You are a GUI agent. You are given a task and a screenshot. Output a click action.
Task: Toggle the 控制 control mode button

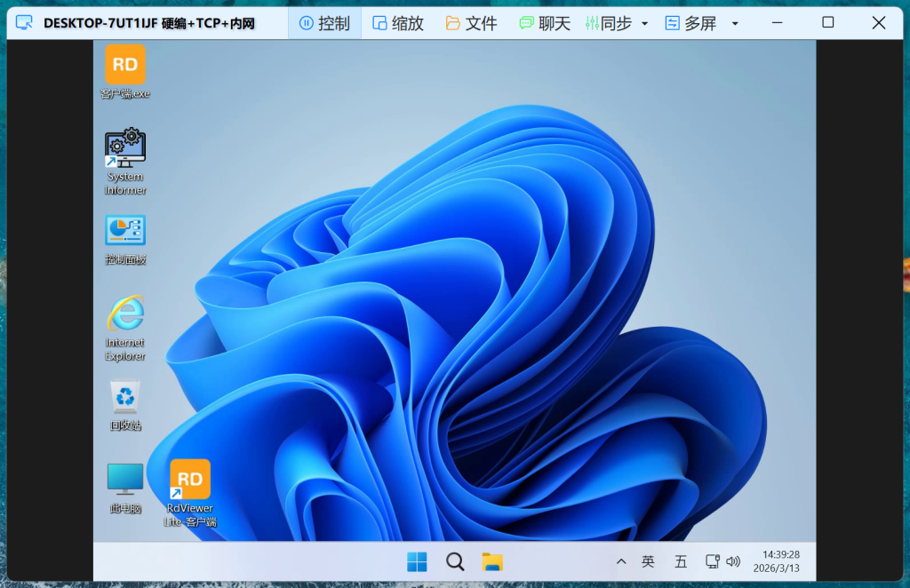pos(324,23)
